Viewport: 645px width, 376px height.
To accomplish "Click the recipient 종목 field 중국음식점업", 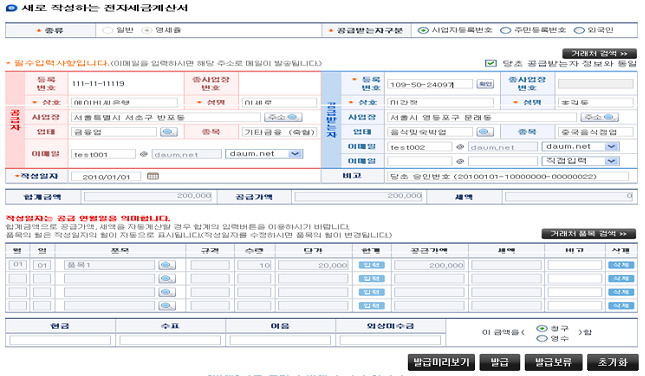I will 596,132.
